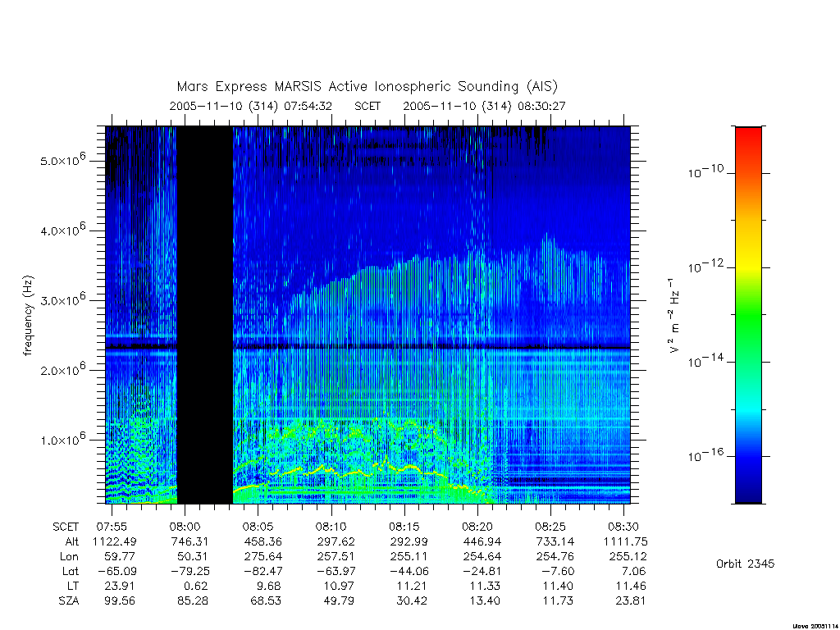Viewport: 840px width, 630px height.
Task: Click the '08:10' time tick label
Action: [331, 527]
